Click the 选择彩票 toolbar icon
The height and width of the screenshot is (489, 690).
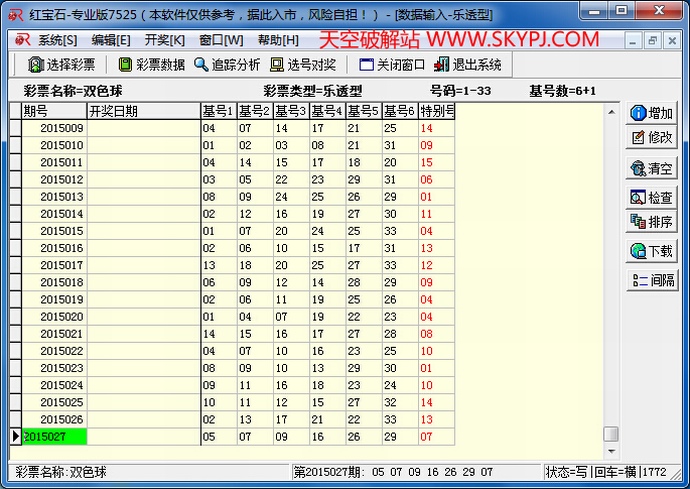(x=62, y=65)
